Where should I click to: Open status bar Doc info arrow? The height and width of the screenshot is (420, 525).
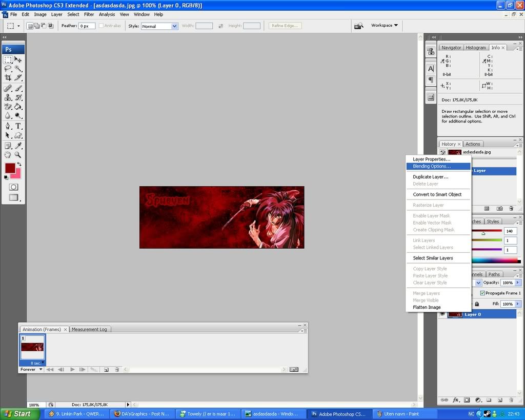[128, 405]
